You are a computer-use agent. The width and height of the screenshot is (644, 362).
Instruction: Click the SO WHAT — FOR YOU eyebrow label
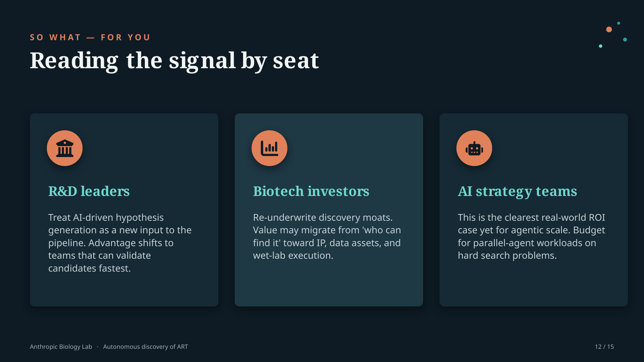(x=90, y=37)
